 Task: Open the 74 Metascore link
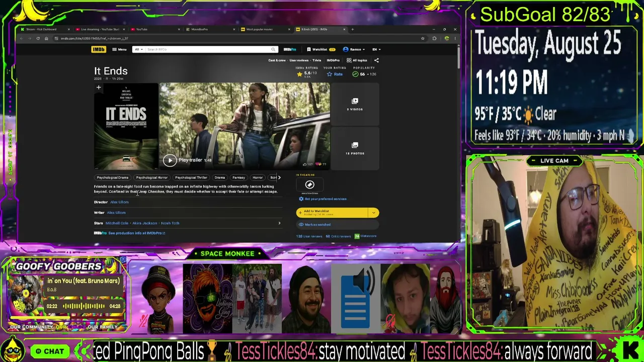(365, 236)
